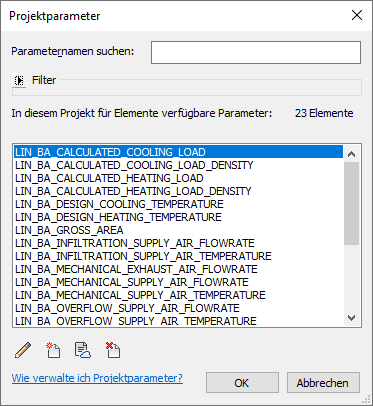Screen dimensions: 373x406
Task: Click the parameter list scrollbar thumb
Action: tap(351, 203)
